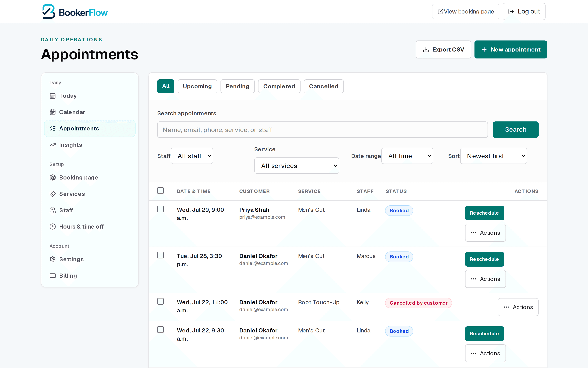Click the Staff people icon
The height and width of the screenshot is (368, 588).
pos(53,210)
